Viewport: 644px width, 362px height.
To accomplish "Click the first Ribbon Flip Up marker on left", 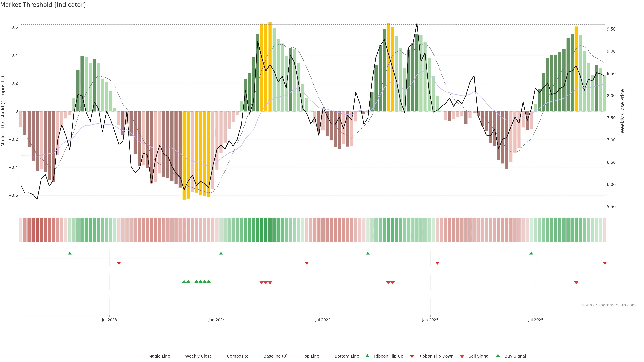I will pos(70,253).
